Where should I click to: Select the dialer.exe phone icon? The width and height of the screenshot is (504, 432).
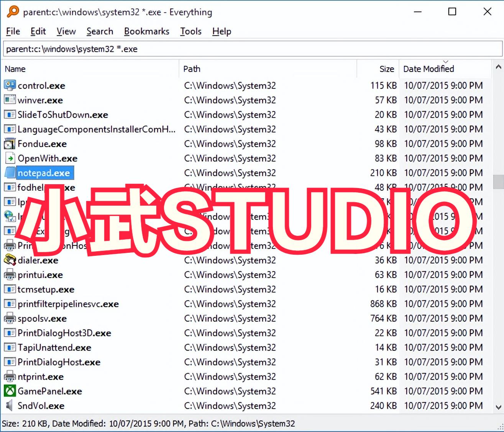coord(10,260)
